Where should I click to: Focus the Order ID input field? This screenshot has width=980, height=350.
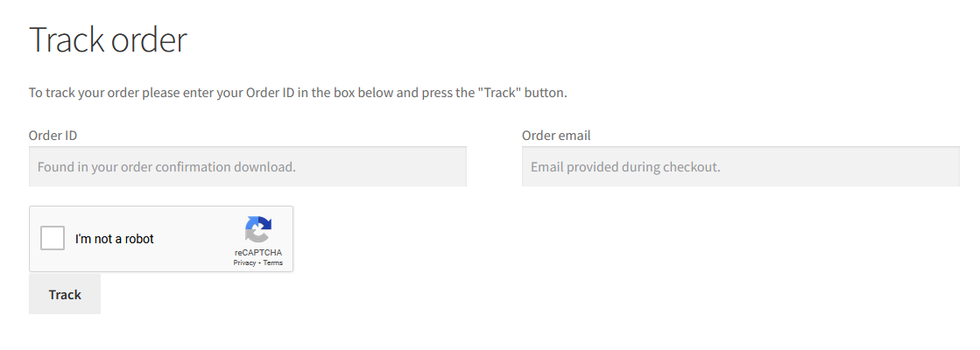point(248,166)
